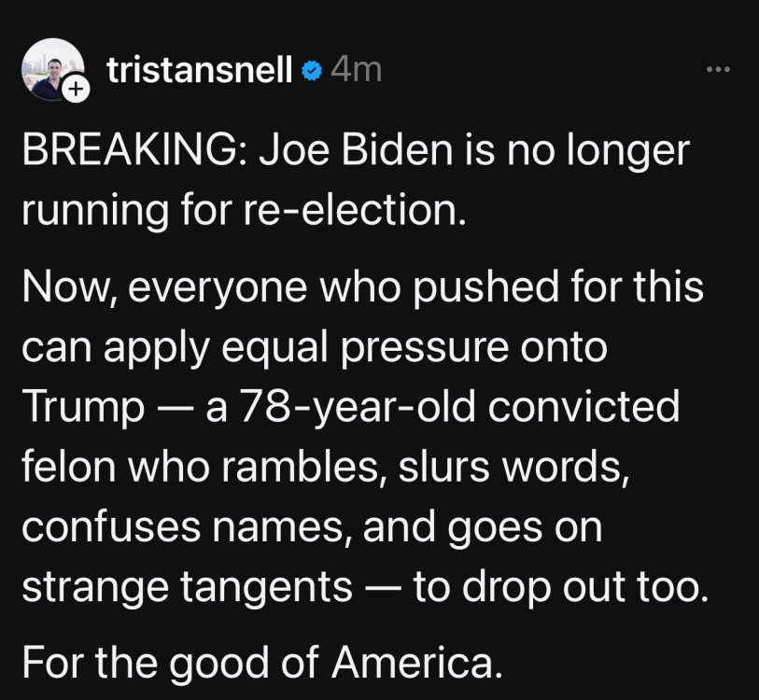Click the phrase 'strange tangents'
The height and width of the screenshot is (700, 759).
click(186, 588)
